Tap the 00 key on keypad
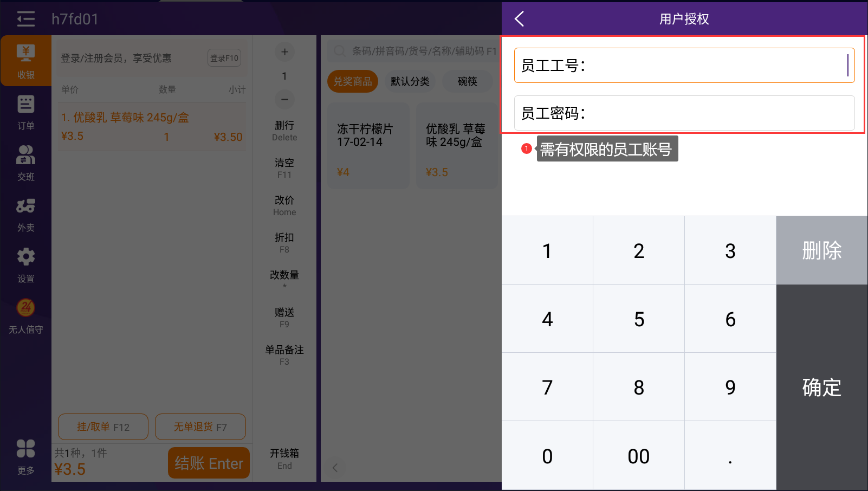Image resolution: width=868 pixels, height=491 pixels. click(x=639, y=456)
